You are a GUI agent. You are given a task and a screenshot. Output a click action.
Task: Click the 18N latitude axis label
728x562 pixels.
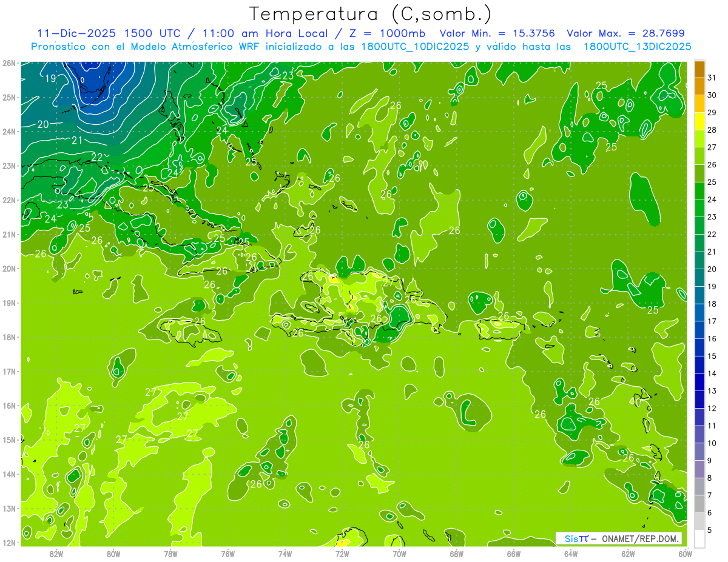coord(8,337)
